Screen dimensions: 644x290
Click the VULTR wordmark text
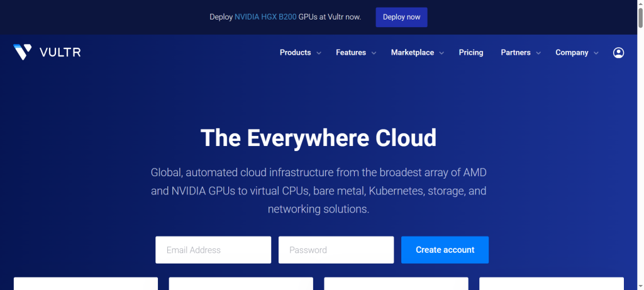point(60,53)
